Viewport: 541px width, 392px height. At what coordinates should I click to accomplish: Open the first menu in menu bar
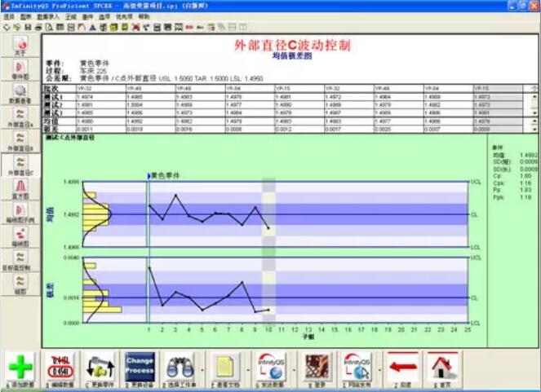(x=9, y=16)
